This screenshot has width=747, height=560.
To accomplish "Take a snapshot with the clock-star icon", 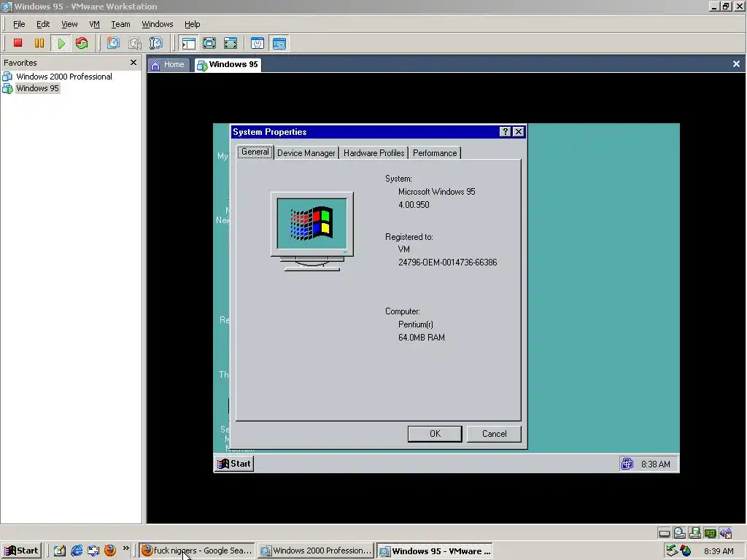I will point(113,43).
